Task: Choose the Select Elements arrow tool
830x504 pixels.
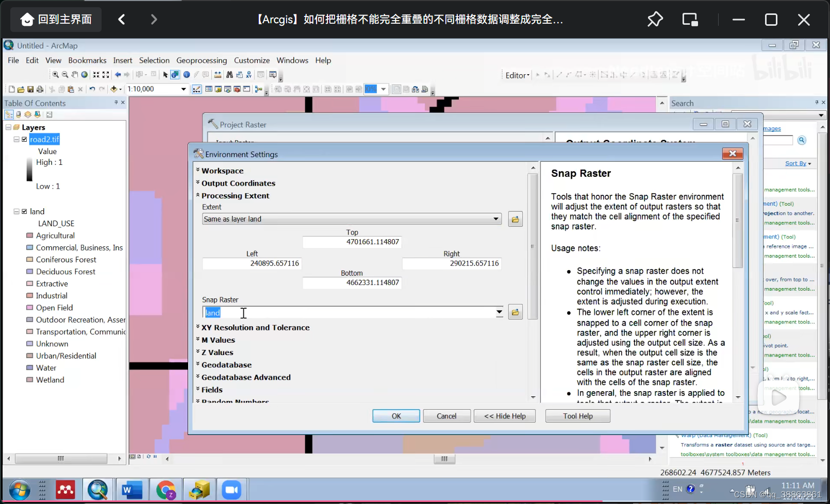Action: (x=165, y=75)
